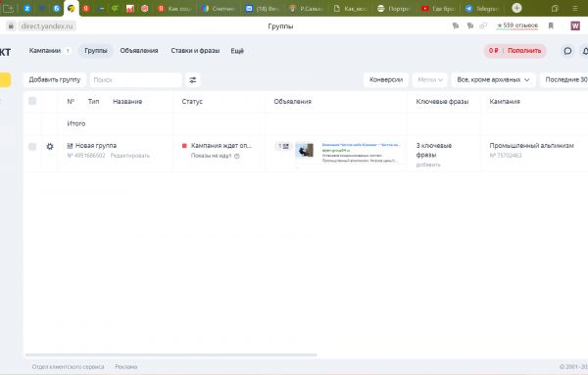Image resolution: width=588 pixels, height=375 pixels.
Task: Open the YouTube tab Где брать
Action: 438,8
